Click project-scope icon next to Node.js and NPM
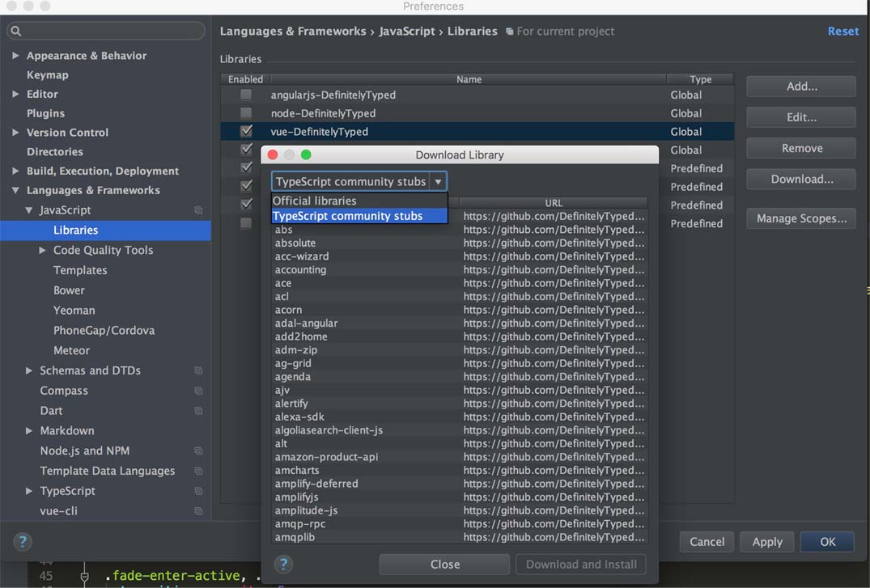This screenshot has width=870, height=588. (x=198, y=451)
